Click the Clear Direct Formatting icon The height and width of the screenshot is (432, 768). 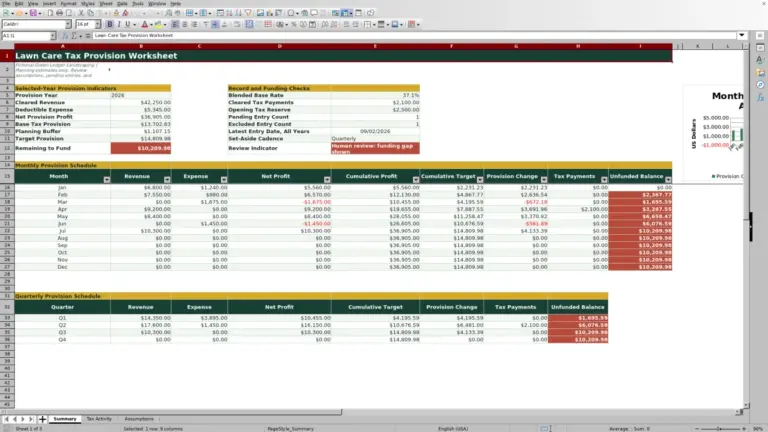pyautogui.click(x=125, y=13)
